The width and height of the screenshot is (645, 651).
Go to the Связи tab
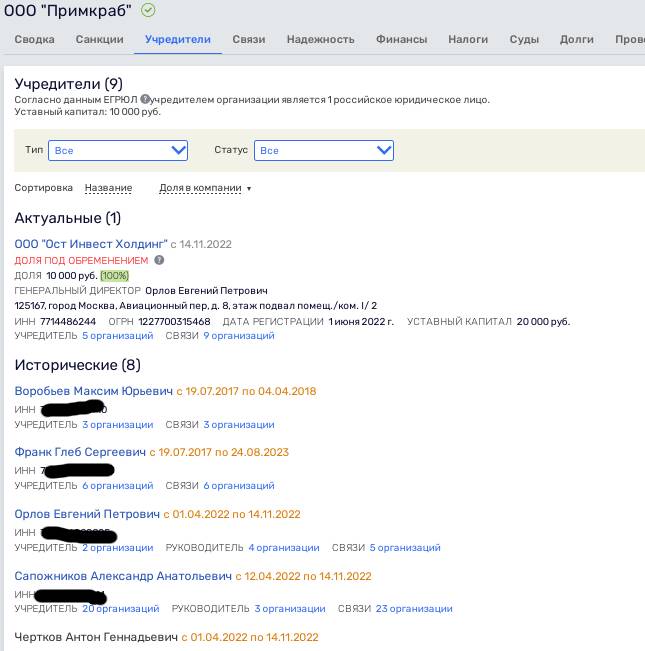tap(249, 39)
